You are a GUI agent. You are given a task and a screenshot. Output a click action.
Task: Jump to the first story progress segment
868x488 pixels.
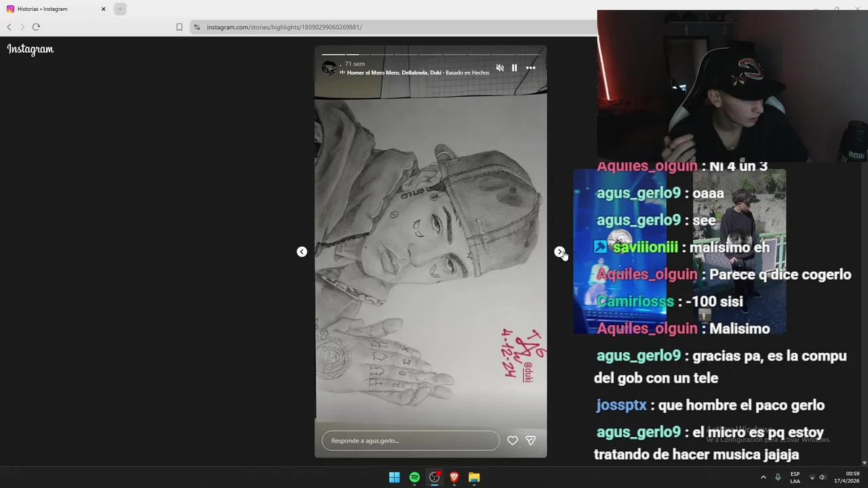(334, 54)
